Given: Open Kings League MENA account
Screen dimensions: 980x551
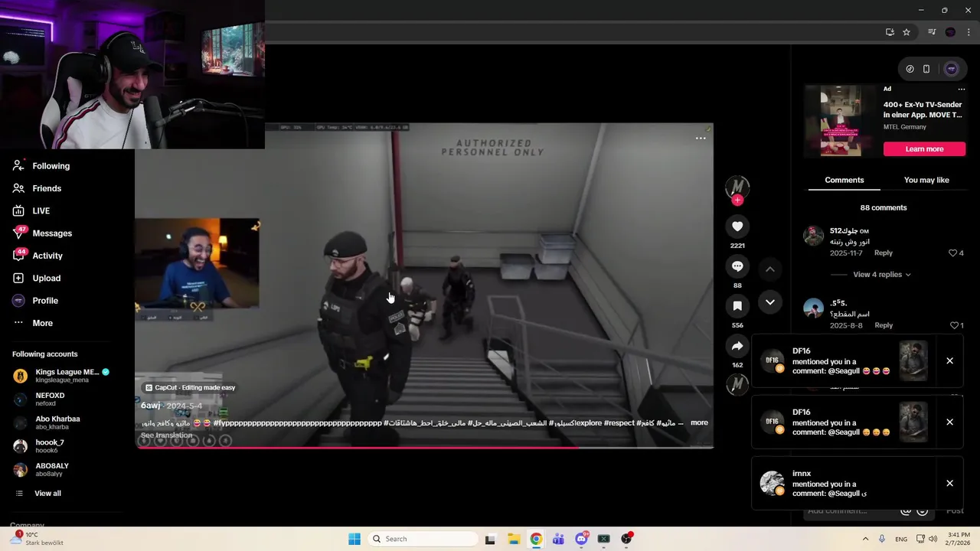Looking at the screenshot, I should (61, 376).
